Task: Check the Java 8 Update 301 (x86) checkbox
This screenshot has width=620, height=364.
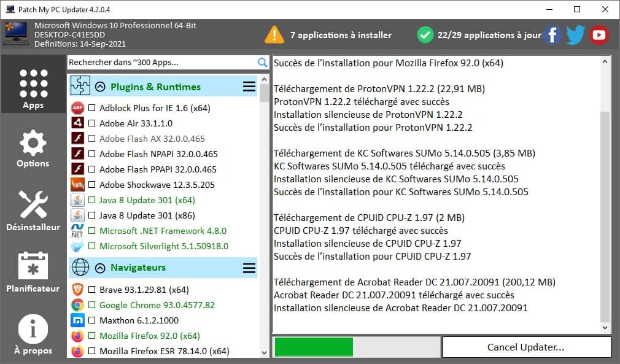Action: pyautogui.click(x=91, y=215)
